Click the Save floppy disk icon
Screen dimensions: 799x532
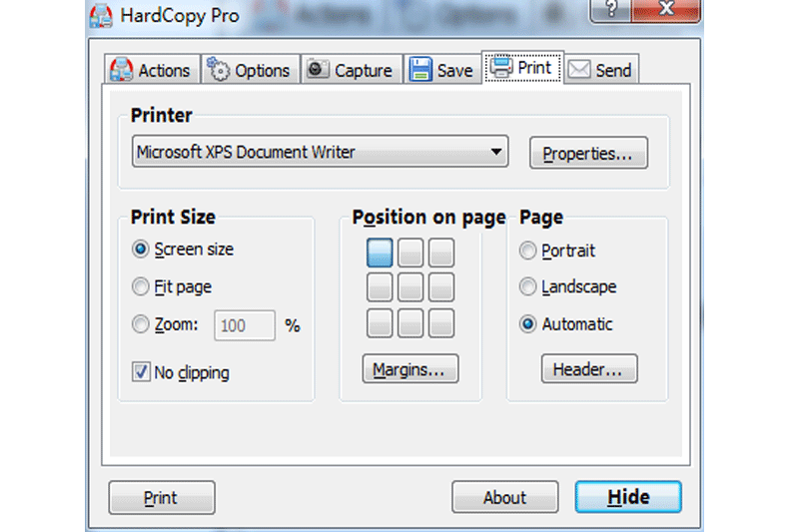(x=420, y=69)
